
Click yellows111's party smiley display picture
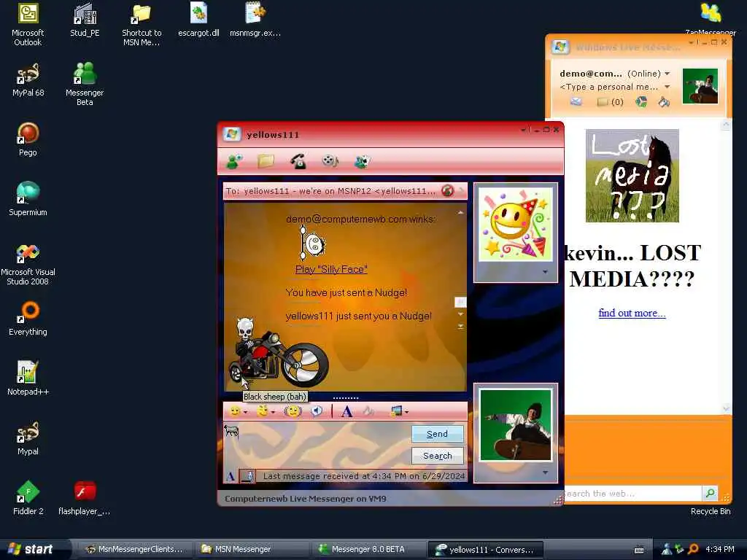tap(516, 225)
